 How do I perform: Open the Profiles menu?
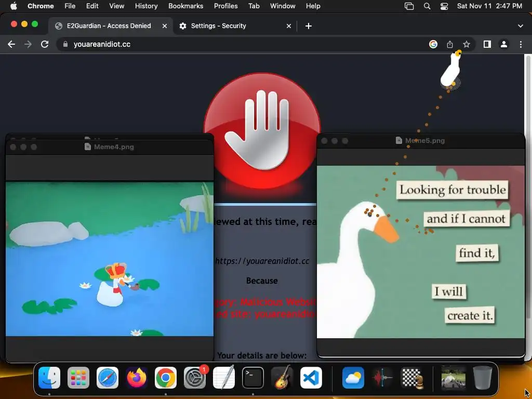[225, 6]
